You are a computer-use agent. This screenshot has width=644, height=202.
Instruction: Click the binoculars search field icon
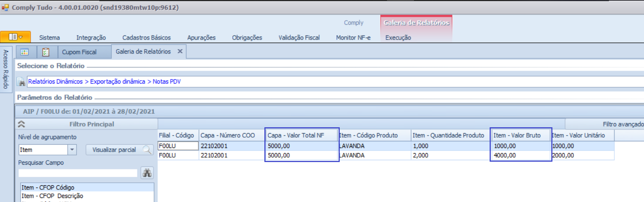click(x=147, y=173)
